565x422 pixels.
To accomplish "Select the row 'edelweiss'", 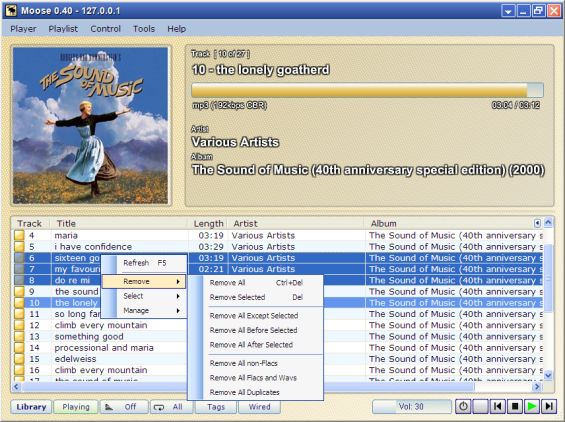I will (278, 359).
